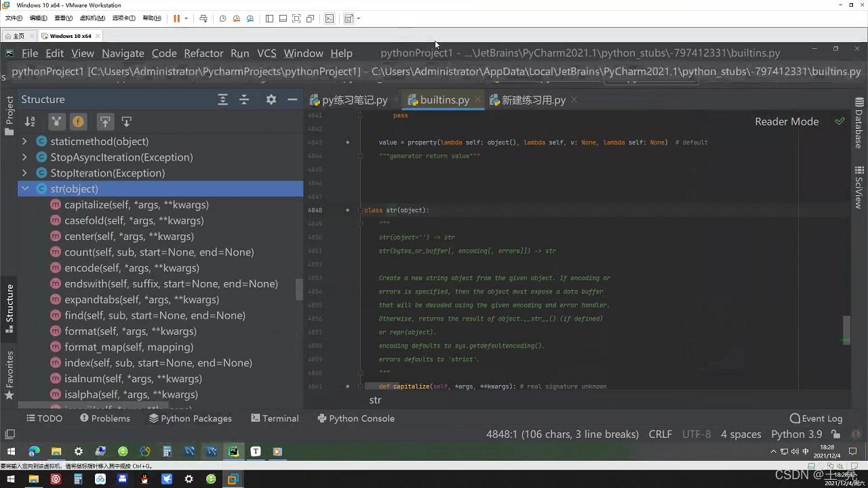Close the builtins.py editor tab

[x=478, y=100]
